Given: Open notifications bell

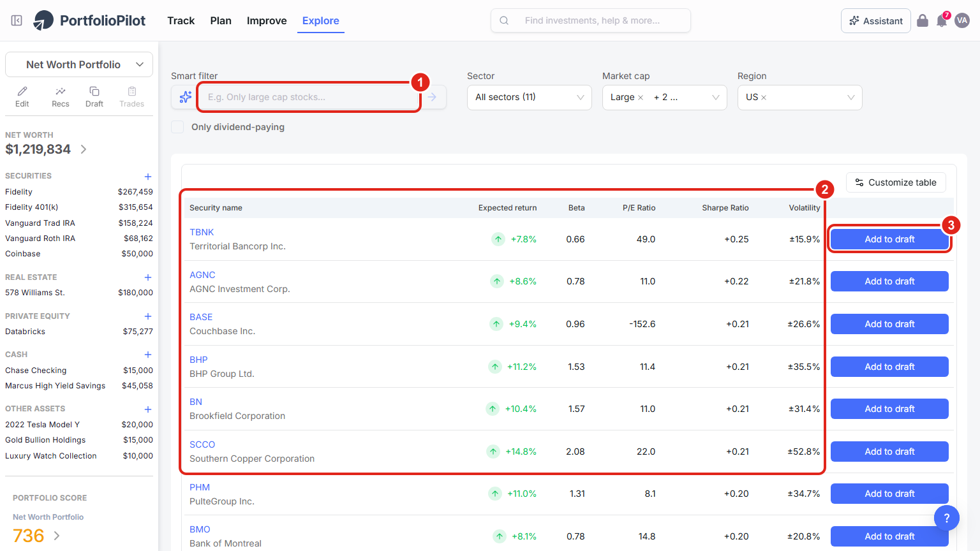Looking at the screenshot, I should [942, 20].
